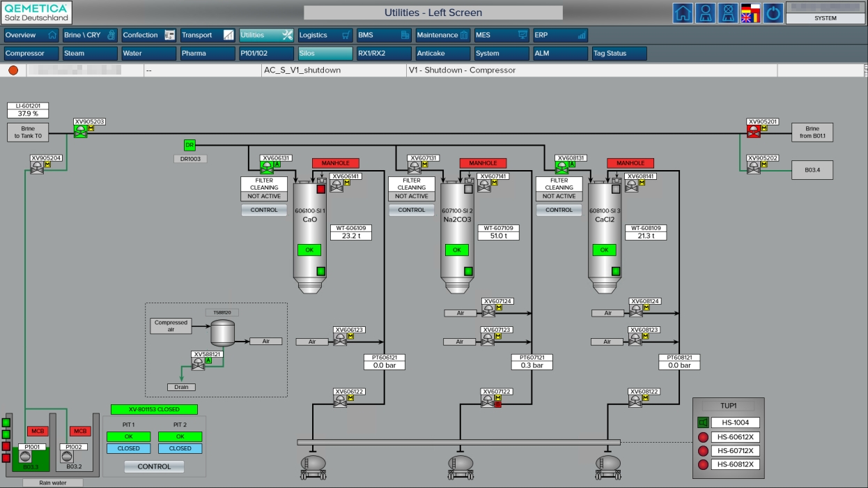This screenshot has width=868, height=488.
Task: Toggle the HS-60812X red indicator
Action: coord(703,464)
